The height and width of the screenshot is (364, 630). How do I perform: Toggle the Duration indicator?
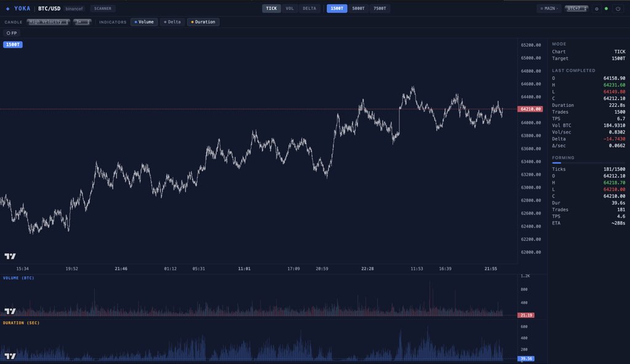tap(203, 22)
